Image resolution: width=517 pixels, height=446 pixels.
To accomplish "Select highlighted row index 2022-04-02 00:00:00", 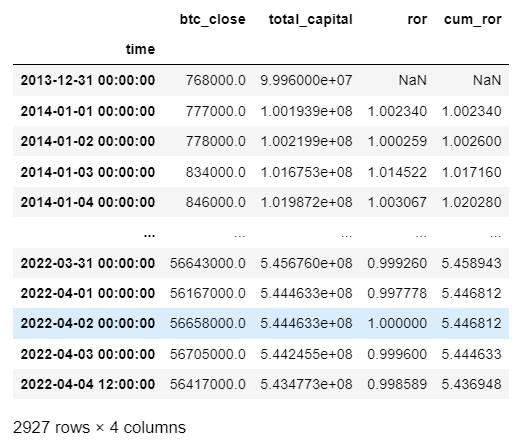I will [x=88, y=323].
